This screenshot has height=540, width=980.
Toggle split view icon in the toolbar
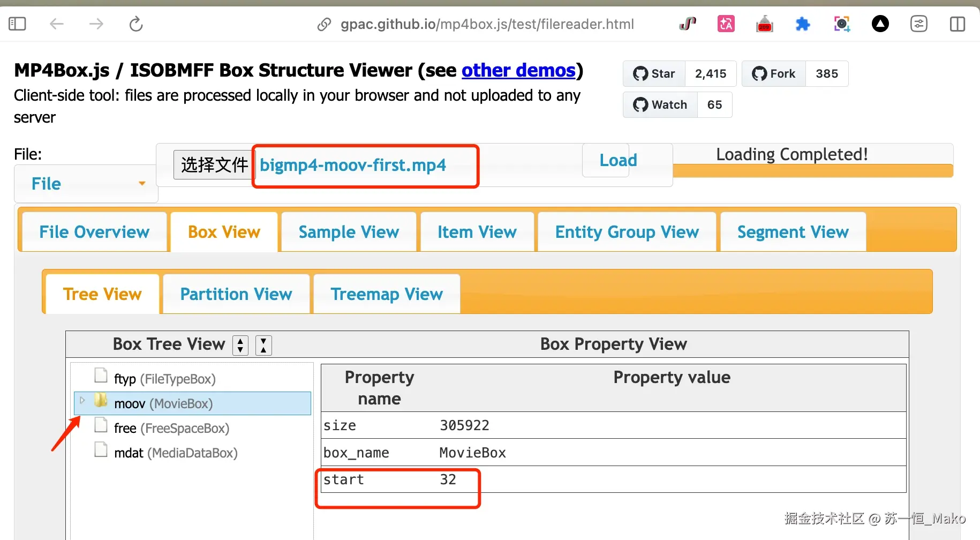(x=958, y=24)
